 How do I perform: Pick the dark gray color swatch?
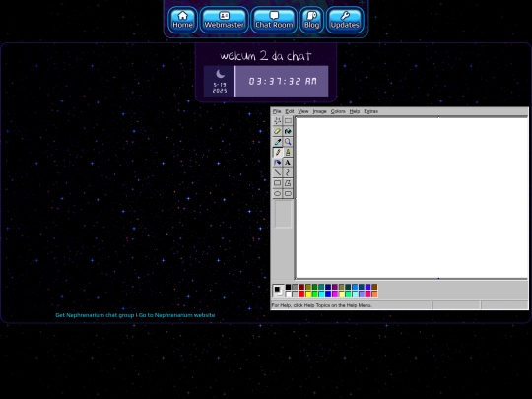(295, 287)
